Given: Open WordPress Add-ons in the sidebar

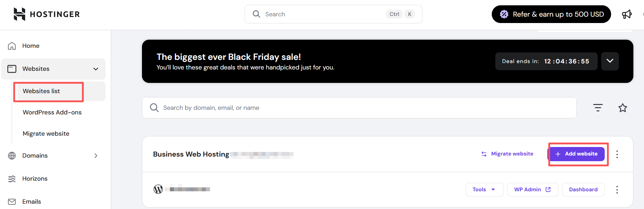Looking at the screenshot, I should (x=52, y=112).
